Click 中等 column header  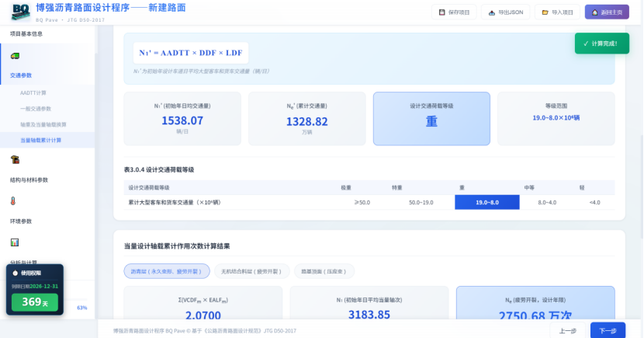(x=529, y=187)
